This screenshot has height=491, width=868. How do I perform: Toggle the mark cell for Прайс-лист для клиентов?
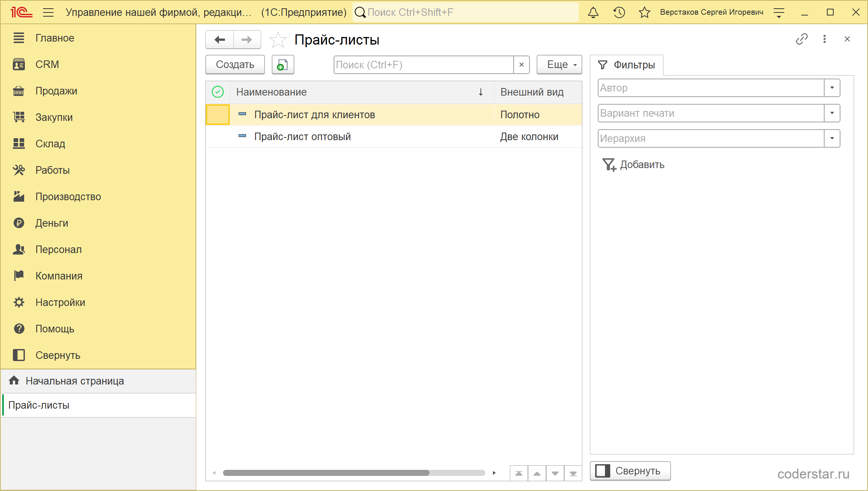[x=218, y=115]
